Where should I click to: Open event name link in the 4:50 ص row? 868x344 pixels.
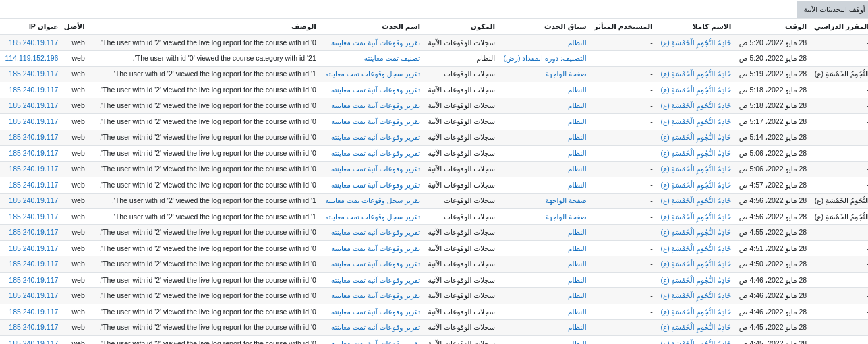[x=376, y=264]
